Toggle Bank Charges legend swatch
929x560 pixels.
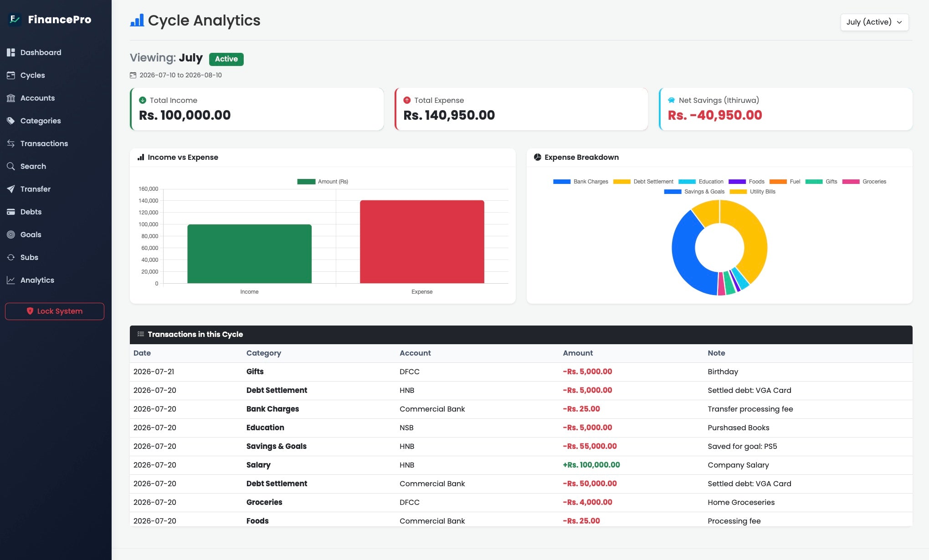click(562, 181)
